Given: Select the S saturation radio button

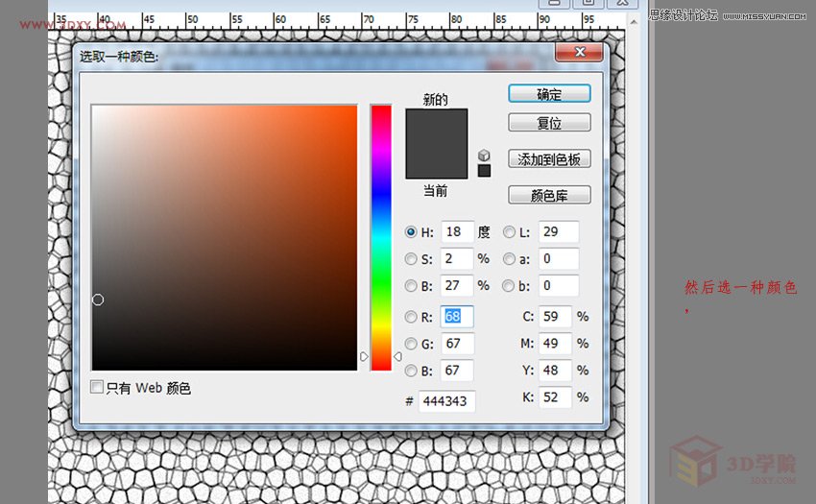Looking at the screenshot, I should pyautogui.click(x=411, y=259).
